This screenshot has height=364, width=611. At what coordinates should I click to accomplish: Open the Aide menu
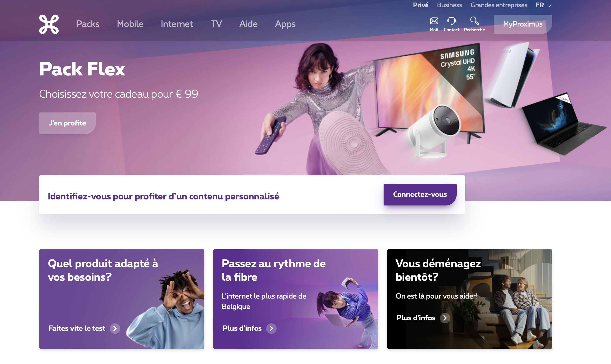pos(248,24)
